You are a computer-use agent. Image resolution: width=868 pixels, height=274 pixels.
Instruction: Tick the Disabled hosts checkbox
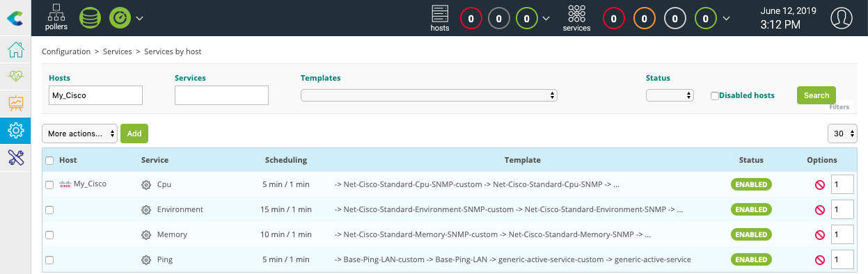(714, 96)
